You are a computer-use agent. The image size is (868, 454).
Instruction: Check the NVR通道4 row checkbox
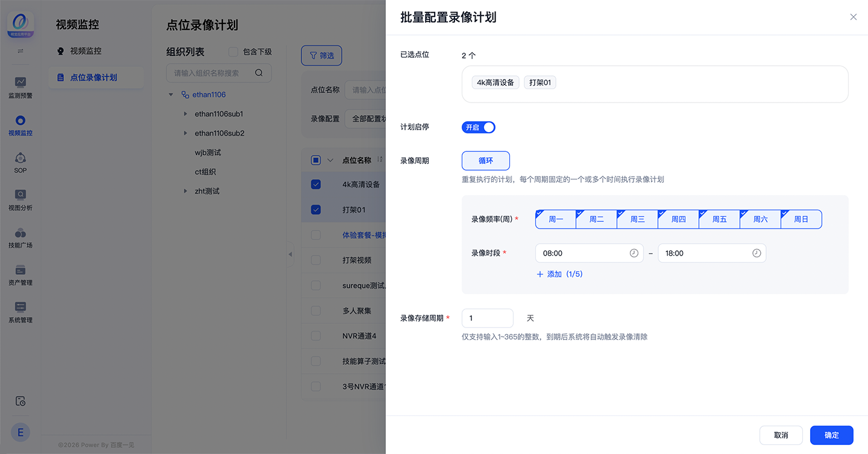pos(316,336)
